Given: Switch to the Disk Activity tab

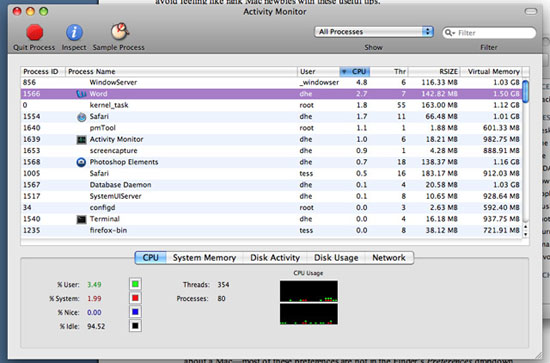Looking at the screenshot, I should point(275,258).
